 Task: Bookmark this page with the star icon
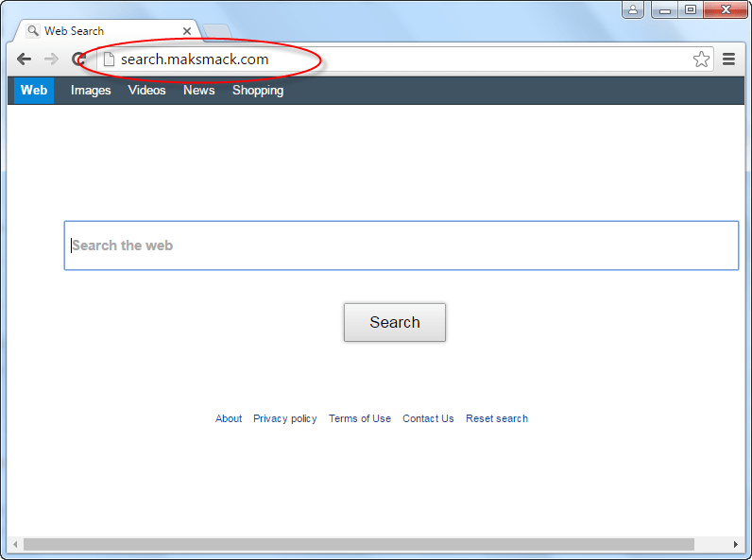point(701,59)
